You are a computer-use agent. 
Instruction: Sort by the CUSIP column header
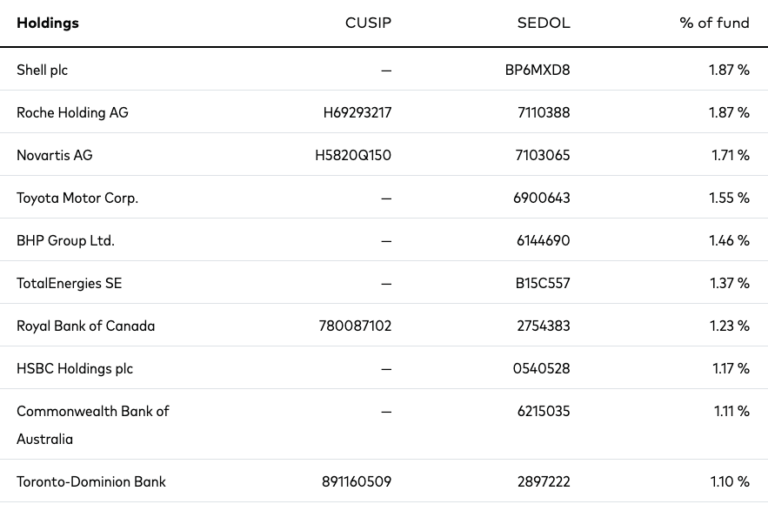tap(368, 23)
